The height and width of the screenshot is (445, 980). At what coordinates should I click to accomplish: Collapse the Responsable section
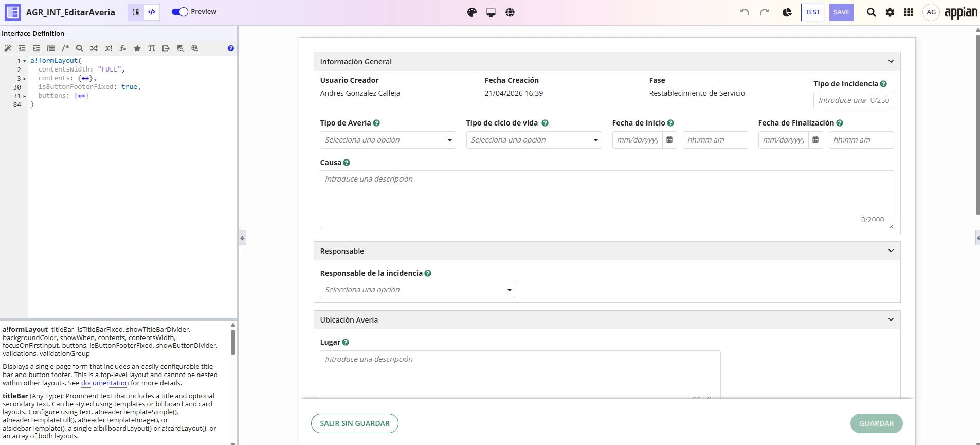[x=891, y=251]
